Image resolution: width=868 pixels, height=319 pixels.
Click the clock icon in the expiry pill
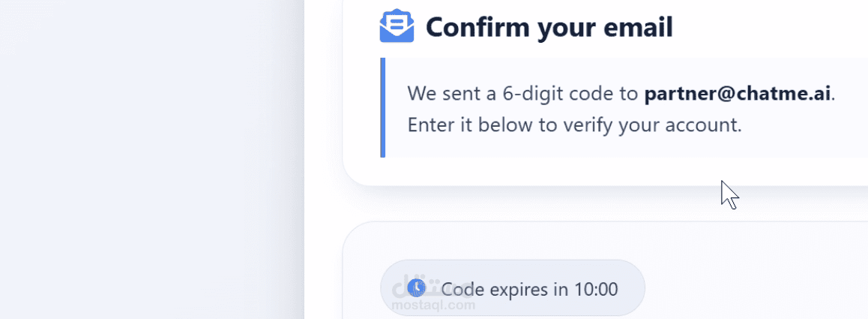[x=416, y=287]
